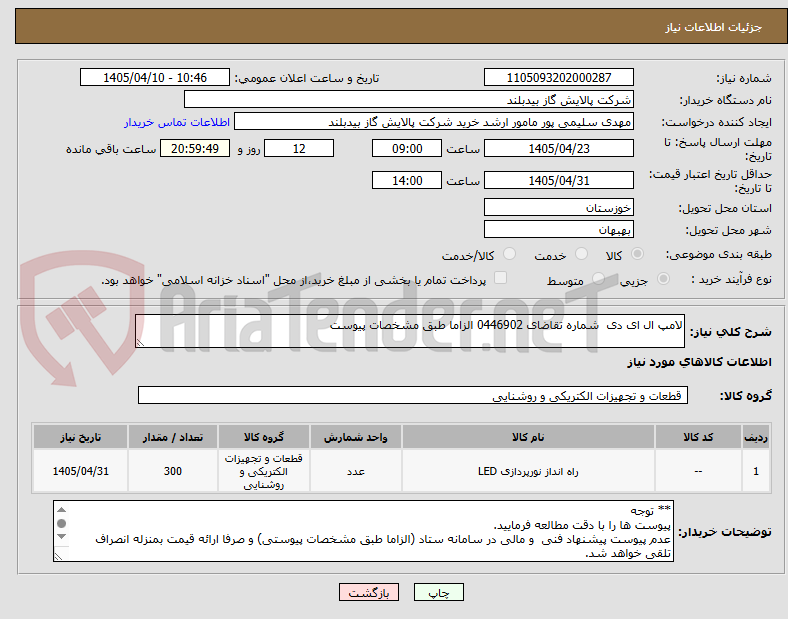Click the goods group table cell قطعات و تجهیزات
This screenshot has height=619, width=788.
coord(263,471)
